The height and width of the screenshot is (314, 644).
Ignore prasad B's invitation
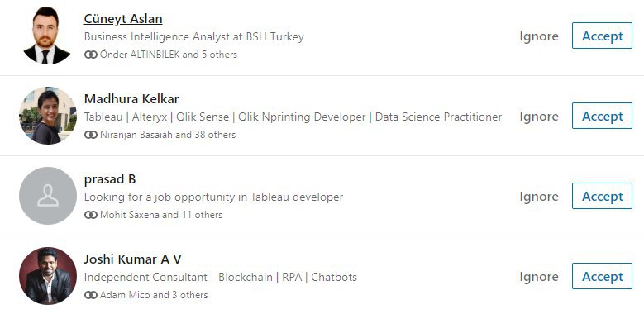539,197
